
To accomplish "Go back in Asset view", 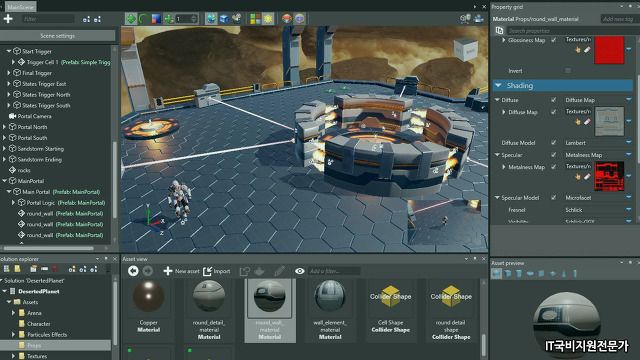I will click(133, 271).
